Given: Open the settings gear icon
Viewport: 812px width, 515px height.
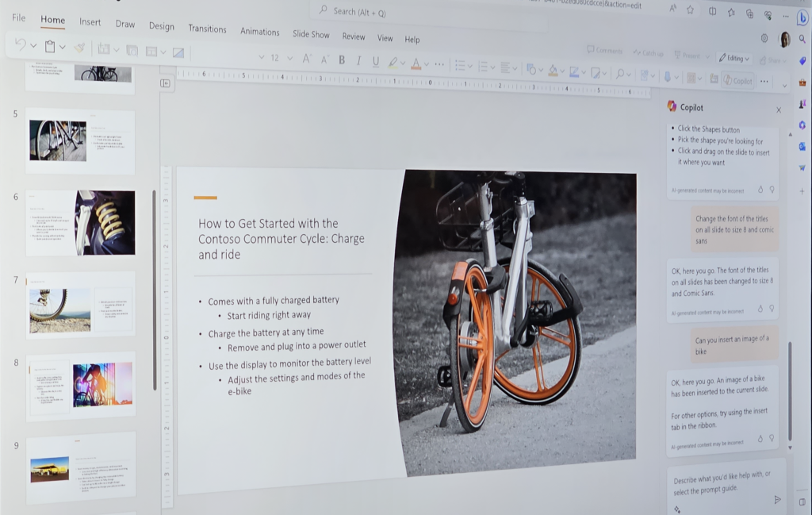Looking at the screenshot, I should click(764, 38).
